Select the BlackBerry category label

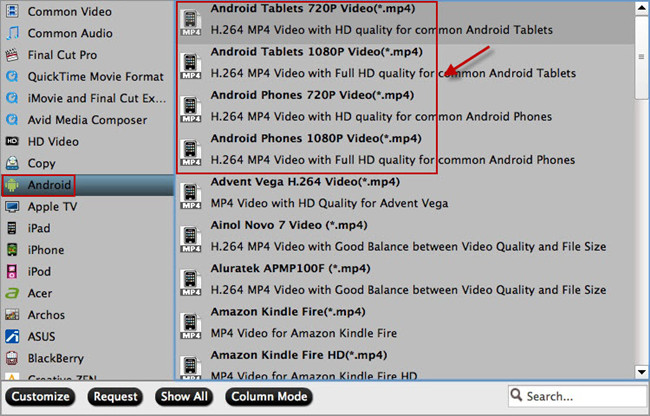coord(56,358)
